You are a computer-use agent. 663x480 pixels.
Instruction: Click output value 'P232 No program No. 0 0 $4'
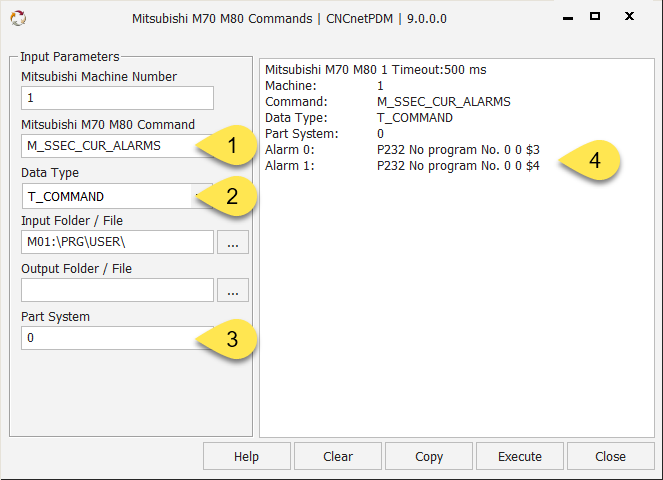tap(458, 166)
